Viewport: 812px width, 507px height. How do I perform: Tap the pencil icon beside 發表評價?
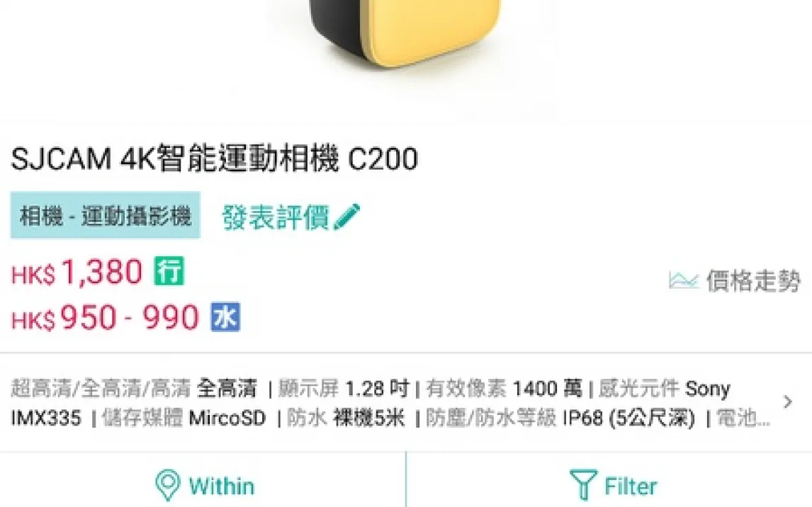[347, 217]
